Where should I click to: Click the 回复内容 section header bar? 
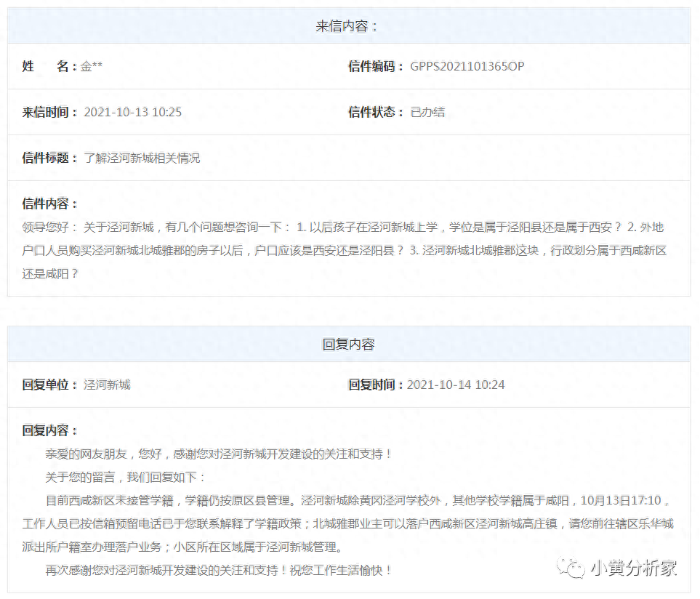pyautogui.click(x=348, y=345)
